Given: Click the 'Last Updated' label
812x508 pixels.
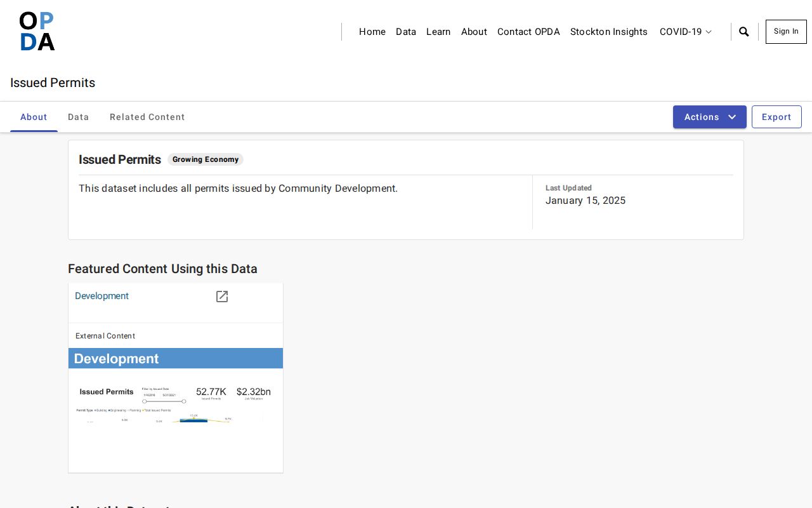Looking at the screenshot, I should 568,188.
